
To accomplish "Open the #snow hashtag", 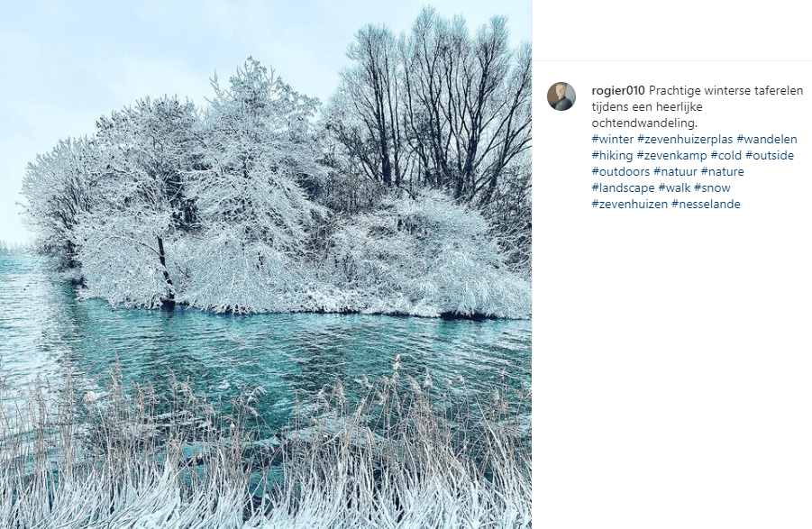I will 713,187.
